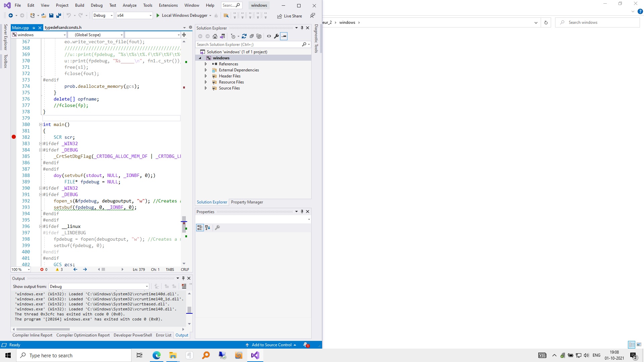Open the Show output from dropdown

[99, 286]
